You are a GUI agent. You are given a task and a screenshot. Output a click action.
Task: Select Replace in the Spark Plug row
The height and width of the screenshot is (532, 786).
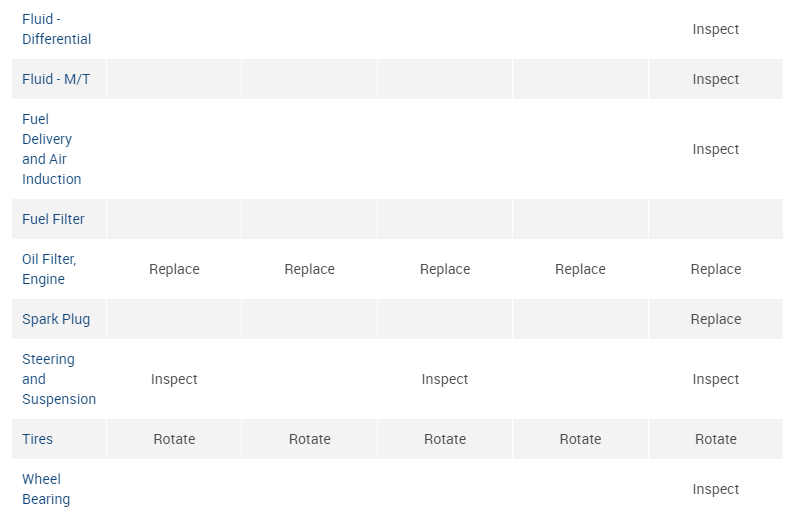coord(716,319)
